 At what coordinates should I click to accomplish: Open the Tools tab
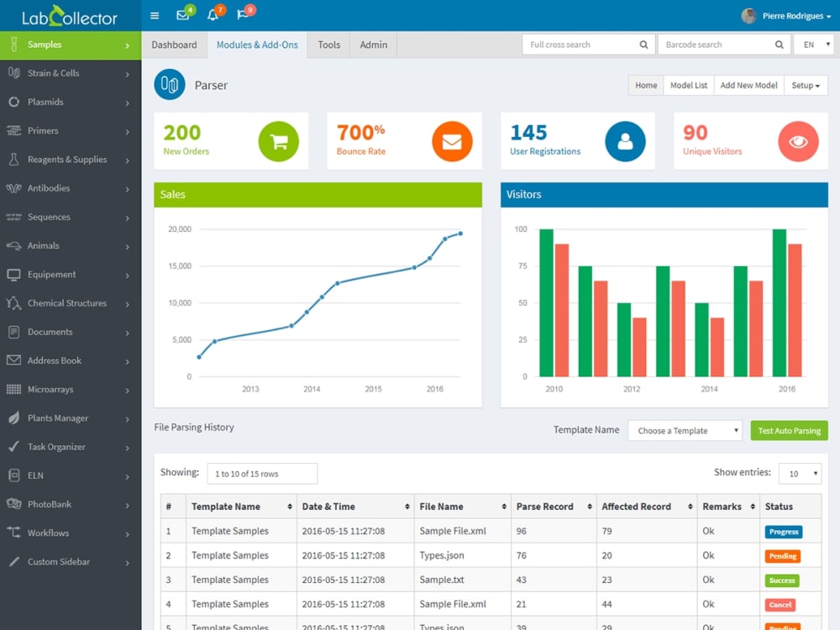329,45
